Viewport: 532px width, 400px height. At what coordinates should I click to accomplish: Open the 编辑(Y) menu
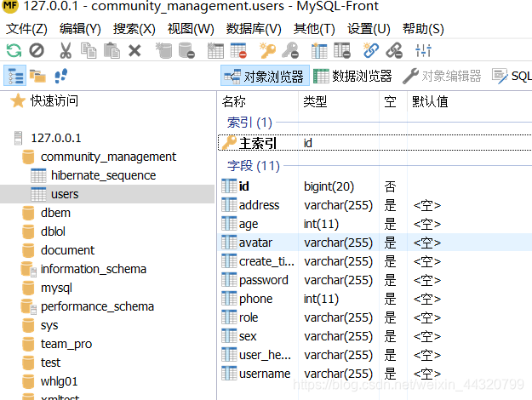click(x=80, y=29)
